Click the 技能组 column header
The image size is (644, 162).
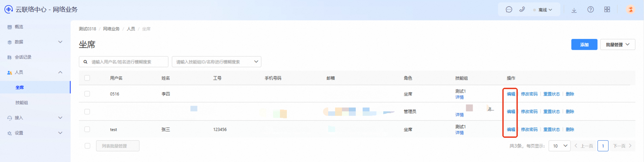pyautogui.click(x=462, y=78)
